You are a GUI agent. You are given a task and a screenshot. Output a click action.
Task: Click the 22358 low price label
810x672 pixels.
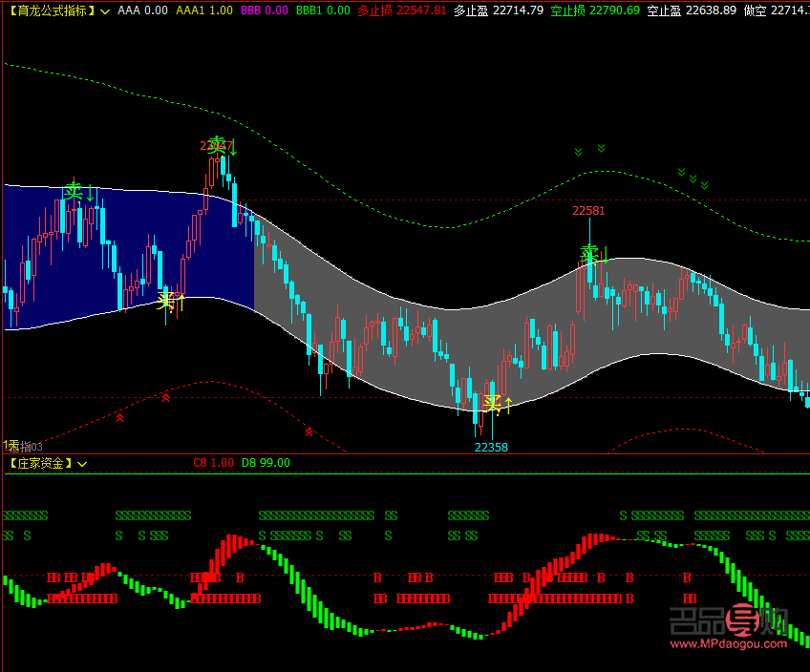(491, 448)
